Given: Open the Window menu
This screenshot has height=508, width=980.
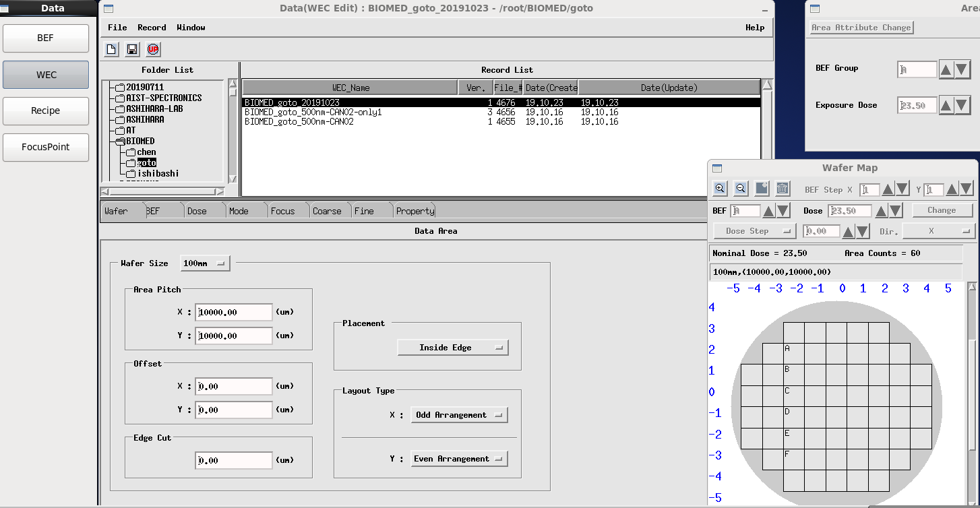Looking at the screenshot, I should pos(191,28).
